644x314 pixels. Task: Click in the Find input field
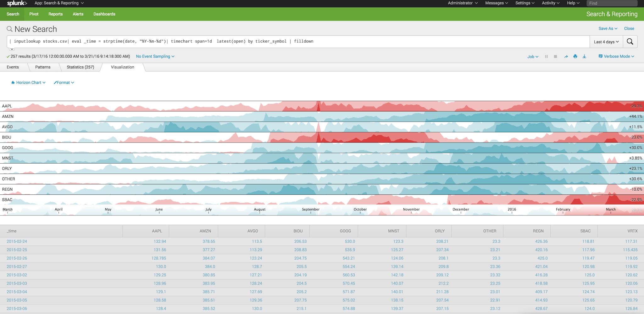point(612,3)
